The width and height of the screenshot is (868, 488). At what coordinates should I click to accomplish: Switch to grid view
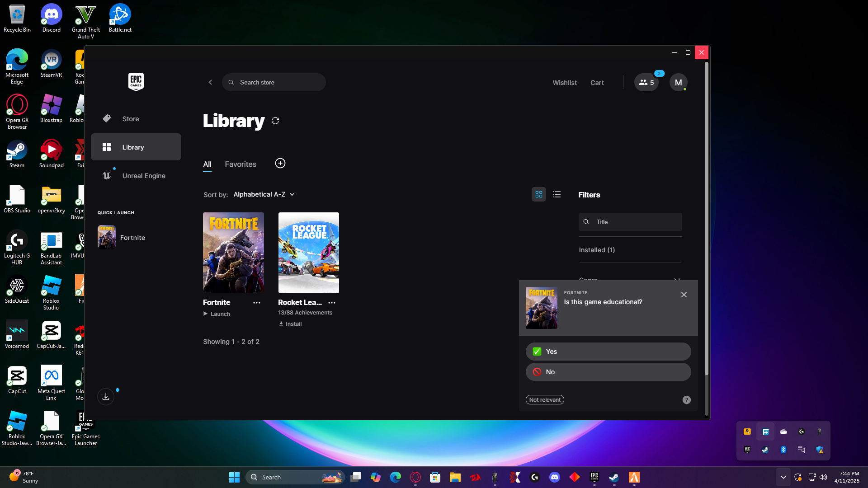point(539,194)
